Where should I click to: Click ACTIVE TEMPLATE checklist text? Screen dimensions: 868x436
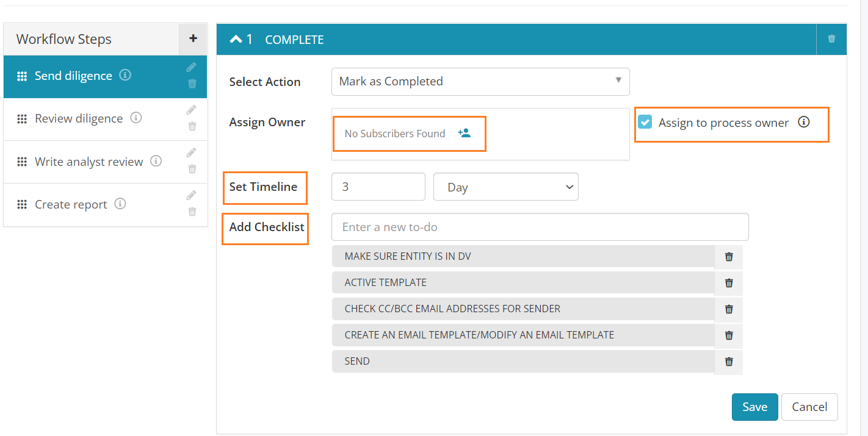386,283
